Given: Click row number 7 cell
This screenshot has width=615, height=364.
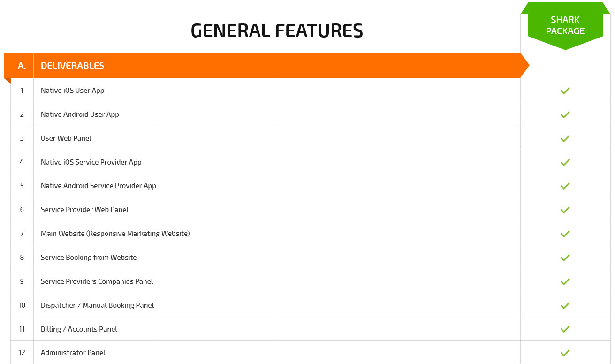Looking at the screenshot, I should point(22,234).
